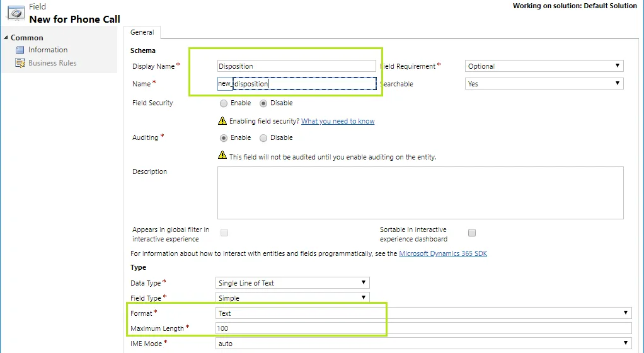
Task: Open Information in the Common section
Action: (x=48, y=50)
